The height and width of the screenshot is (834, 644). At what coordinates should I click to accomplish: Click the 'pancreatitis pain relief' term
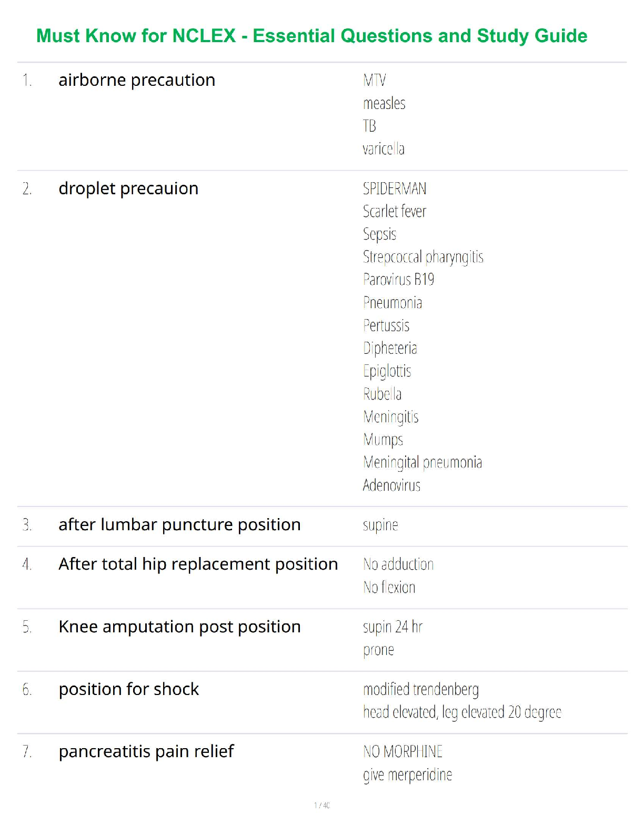[x=146, y=751]
